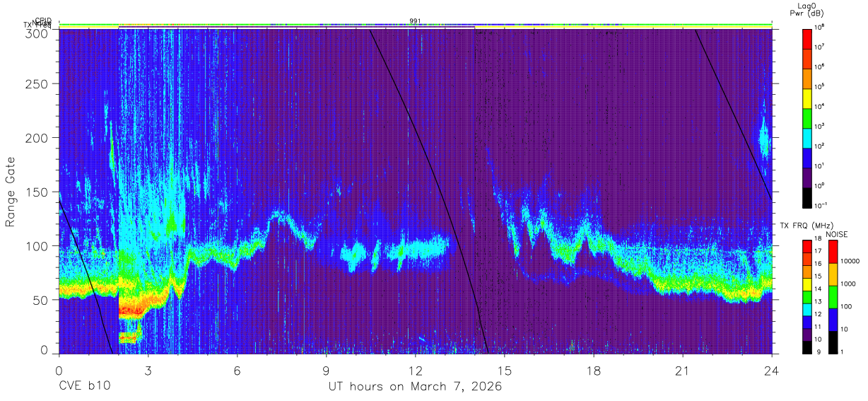Click the 'UT hours on March 7, 2026' axis label
The height and width of the screenshot is (401, 868).
point(415,387)
